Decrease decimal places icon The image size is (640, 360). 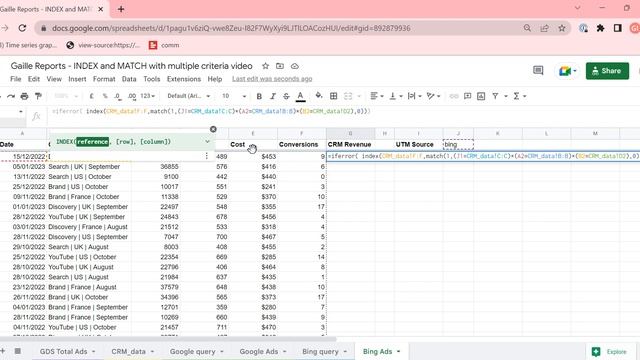[118, 96]
